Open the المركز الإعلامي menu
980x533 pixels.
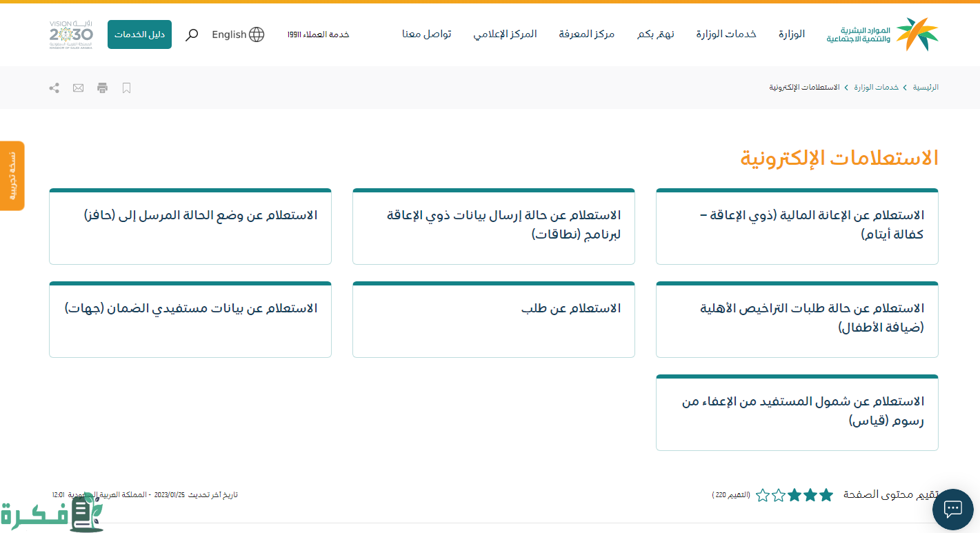point(505,34)
